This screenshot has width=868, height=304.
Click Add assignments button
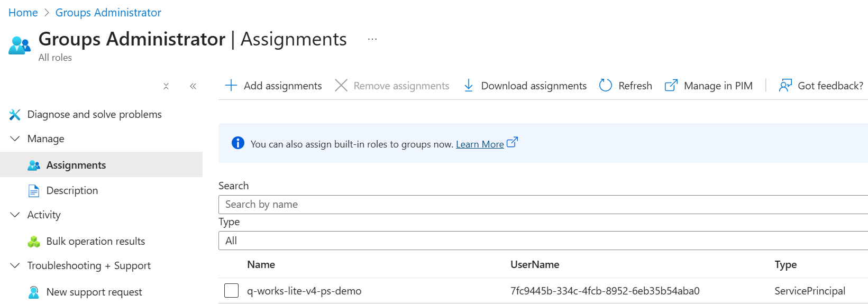273,86
